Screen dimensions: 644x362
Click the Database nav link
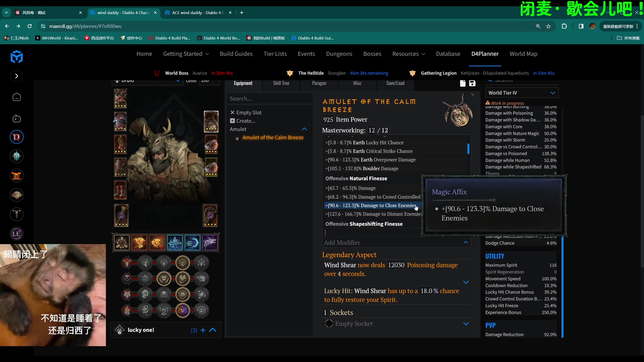click(x=448, y=54)
